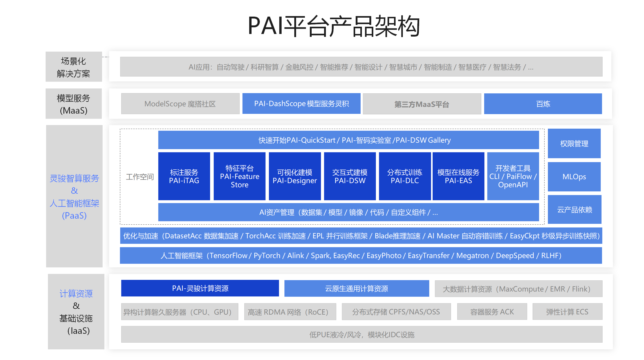Screen dimensions: 644x360
Task: Select the PAI-Feature Store block
Action: pyautogui.click(x=239, y=176)
